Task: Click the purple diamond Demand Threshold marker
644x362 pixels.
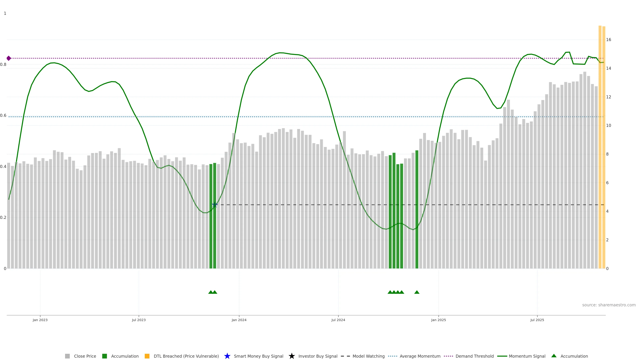Action: tap(9, 58)
